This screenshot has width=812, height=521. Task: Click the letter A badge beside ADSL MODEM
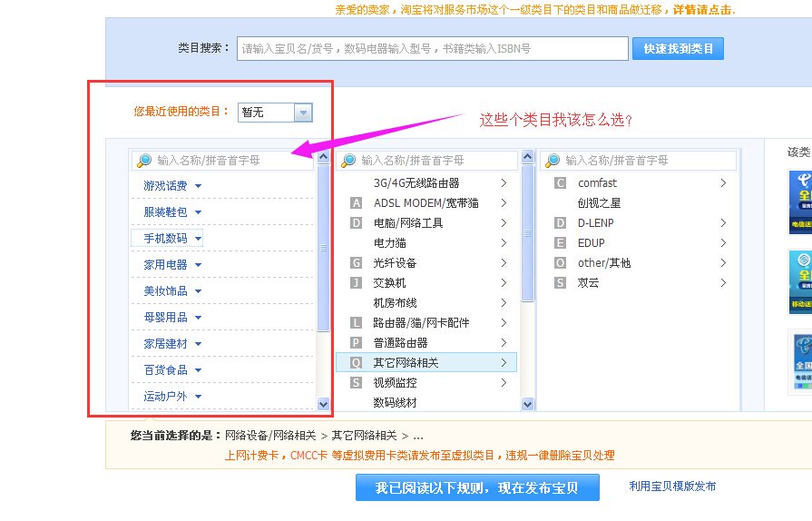click(356, 203)
